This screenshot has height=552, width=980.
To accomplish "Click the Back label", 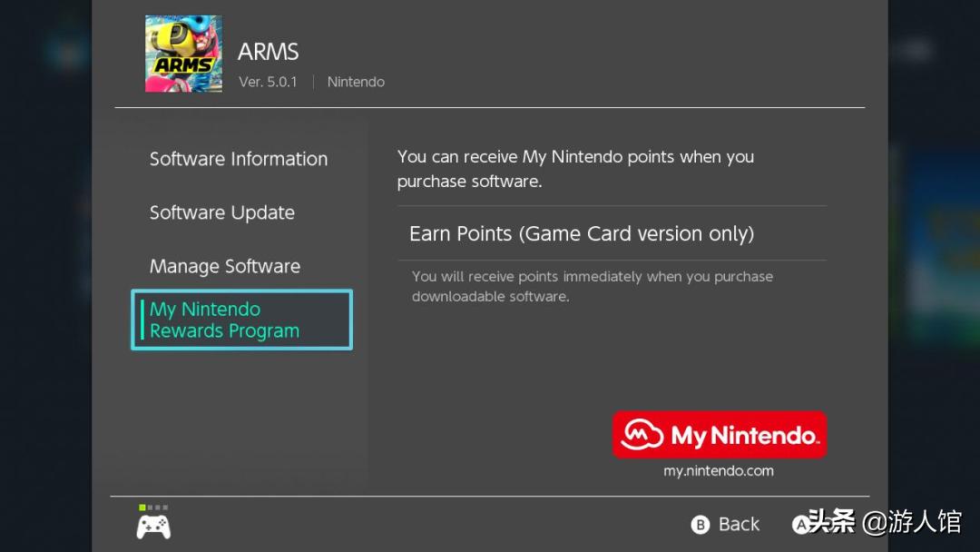I will pos(738,524).
